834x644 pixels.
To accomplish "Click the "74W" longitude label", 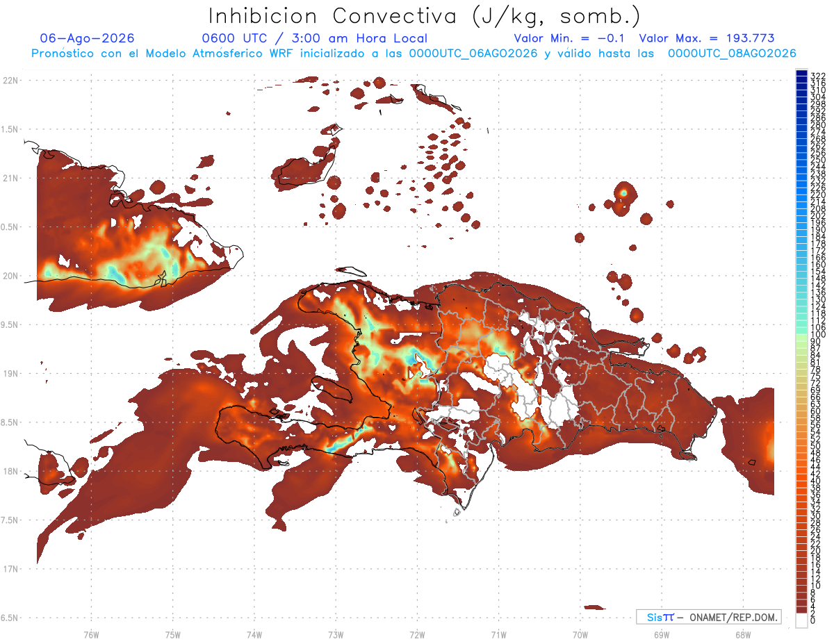I will [254, 634].
